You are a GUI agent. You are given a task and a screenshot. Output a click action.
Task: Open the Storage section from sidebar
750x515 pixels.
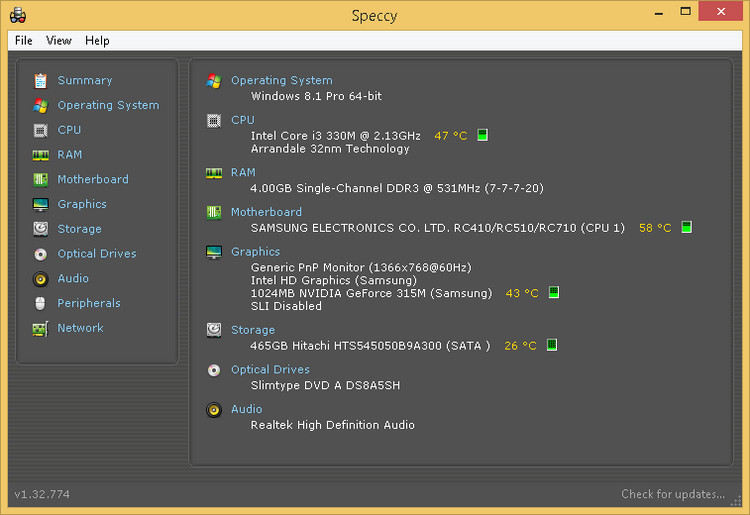[x=79, y=229]
